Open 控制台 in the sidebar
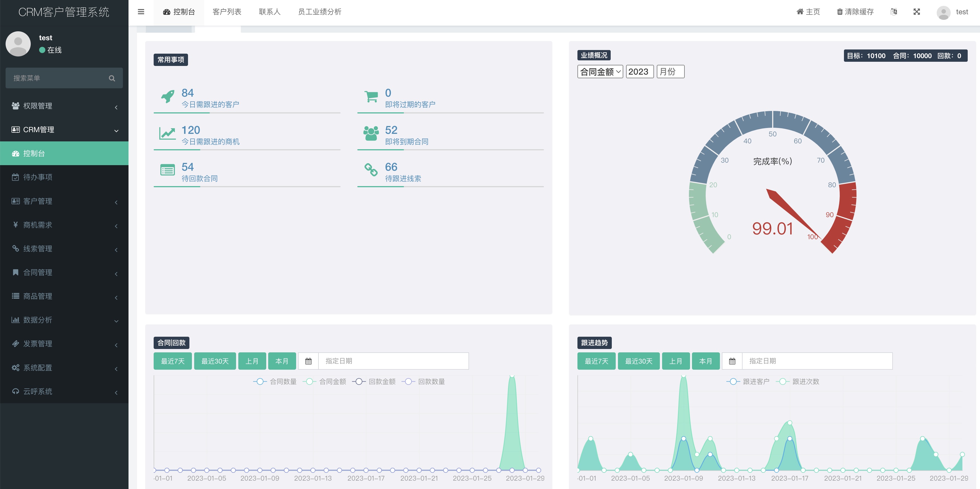Screen dimensions: 980x489 point(64,153)
